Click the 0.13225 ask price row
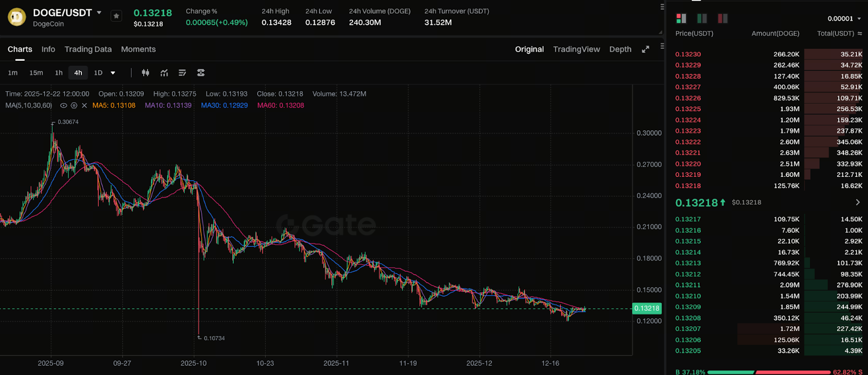This screenshot has height=375, width=868. point(688,109)
